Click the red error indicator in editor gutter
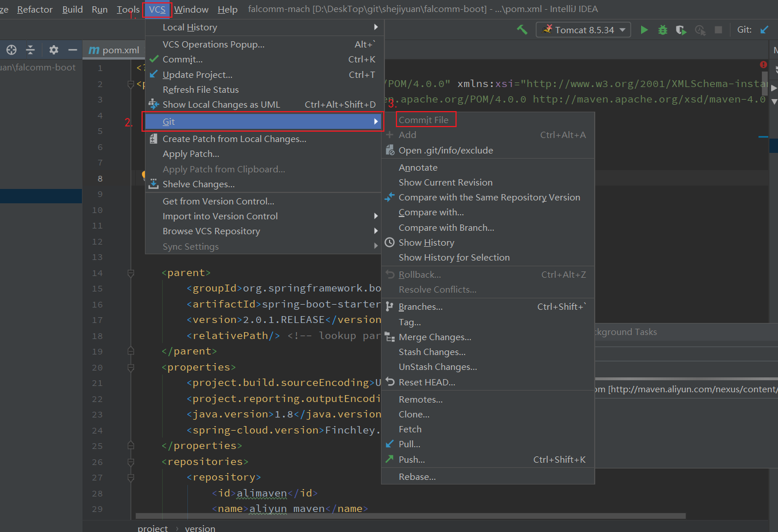Viewport: 778px width, 532px height. (x=763, y=65)
